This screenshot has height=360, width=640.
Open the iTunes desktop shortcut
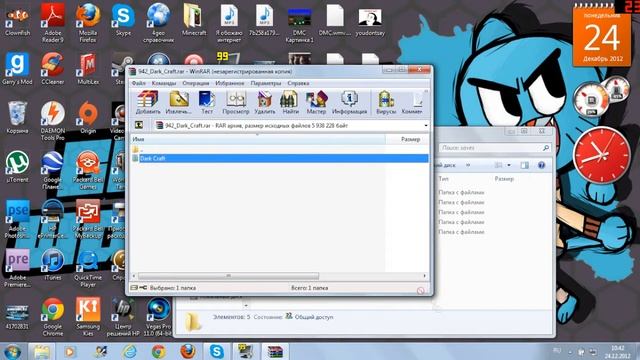53,264
